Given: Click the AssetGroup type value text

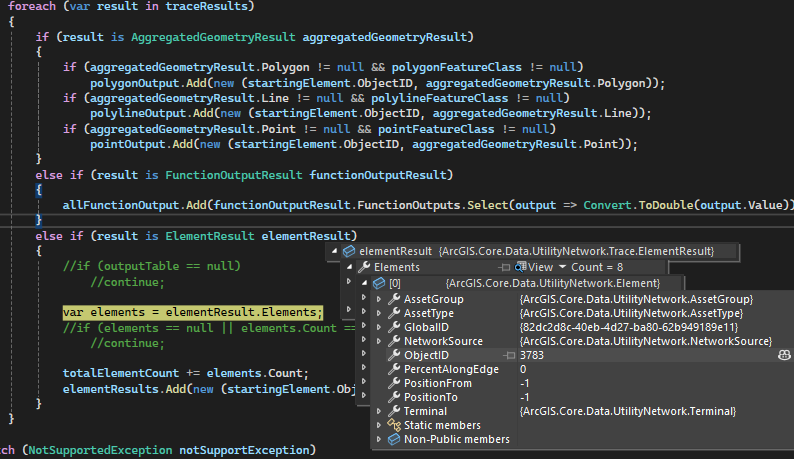Looking at the screenshot, I should (x=637, y=299).
